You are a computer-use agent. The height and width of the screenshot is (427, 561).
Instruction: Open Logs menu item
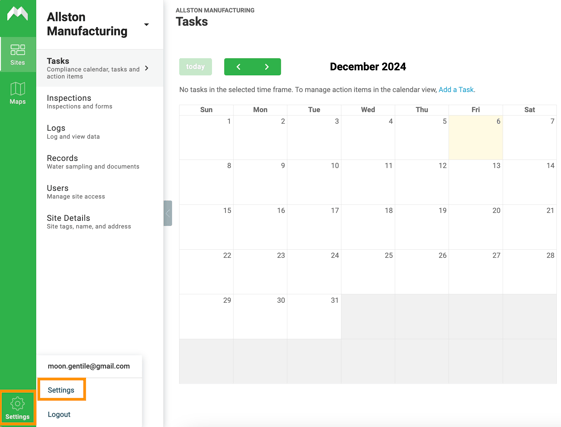pos(99,132)
